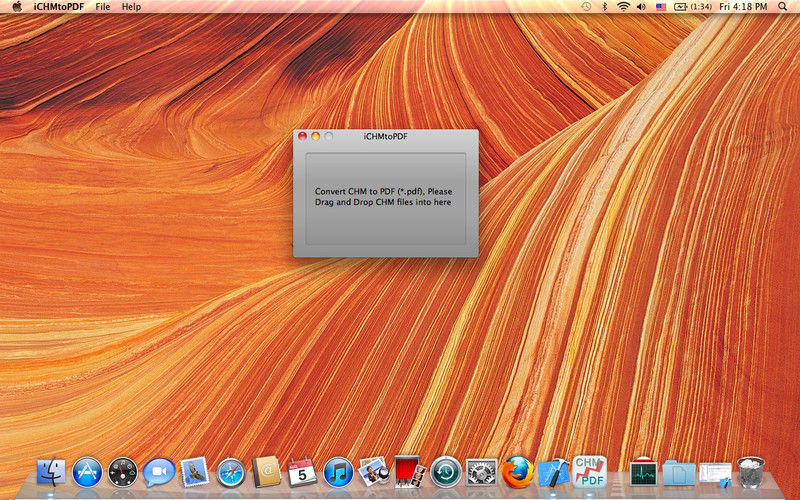800x500 pixels.
Task: Click the volume icon in menu bar
Action: (x=641, y=7)
